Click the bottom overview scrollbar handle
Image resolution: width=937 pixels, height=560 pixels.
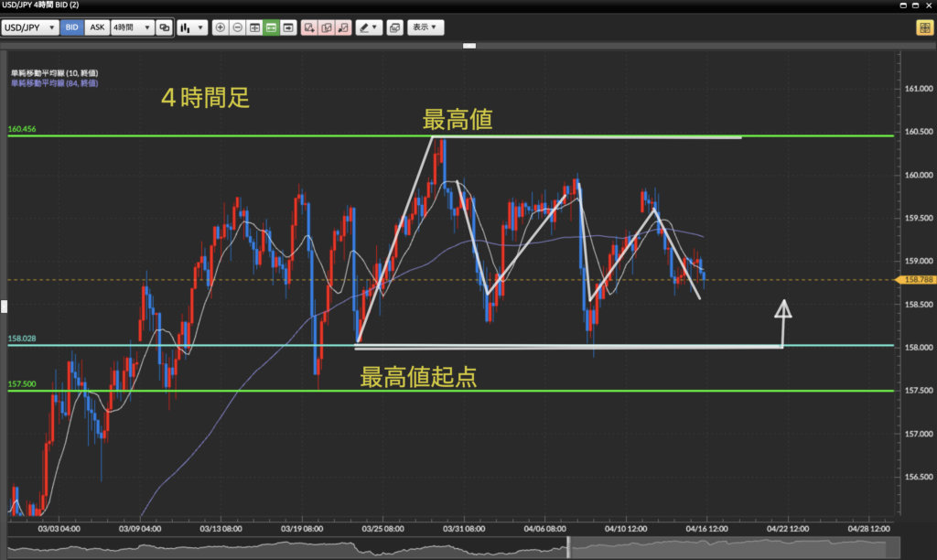tap(568, 547)
